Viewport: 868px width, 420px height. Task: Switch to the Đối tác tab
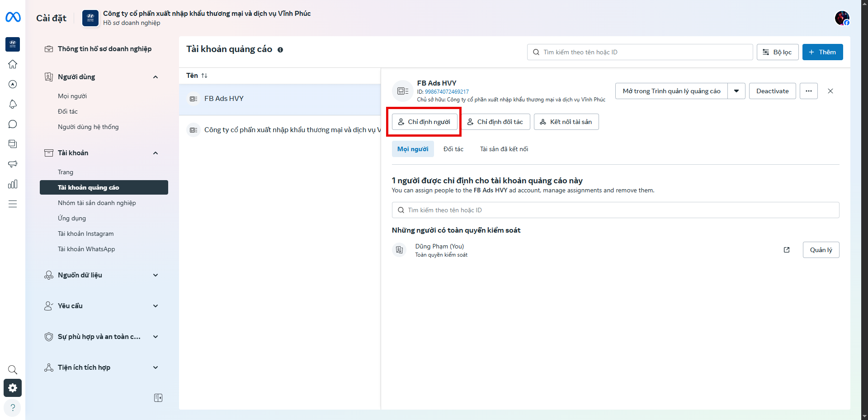453,149
